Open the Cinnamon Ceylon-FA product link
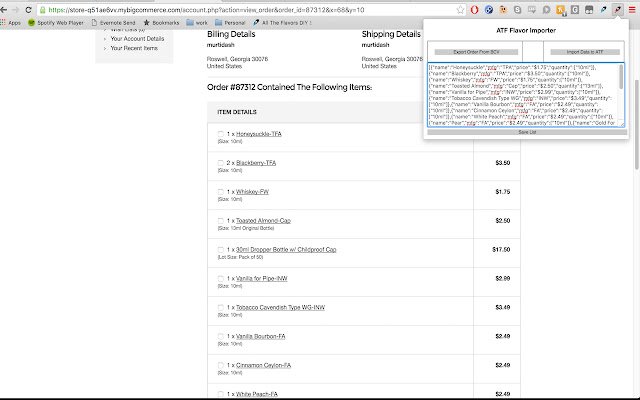Image resolution: width=640 pixels, height=400 pixels. click(264, 366)
